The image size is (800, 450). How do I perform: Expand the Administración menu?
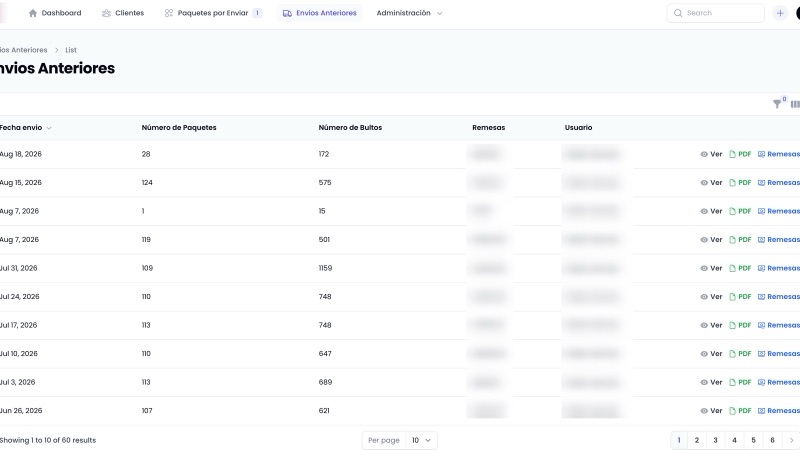coord(409,13)
